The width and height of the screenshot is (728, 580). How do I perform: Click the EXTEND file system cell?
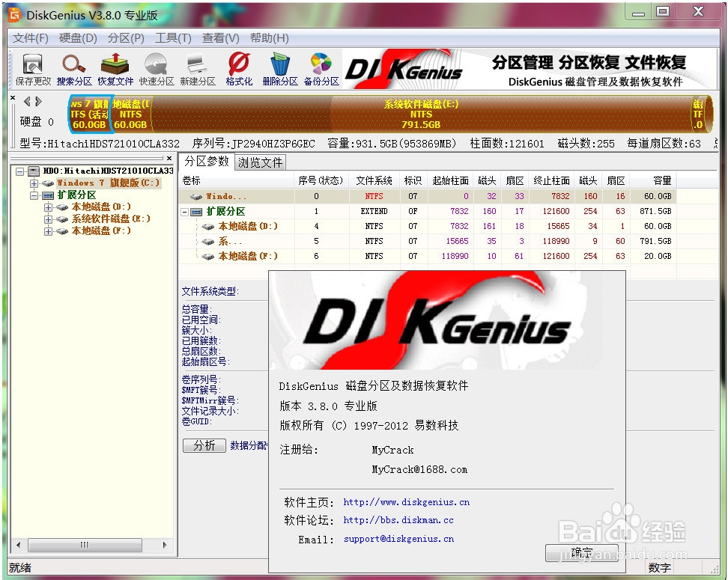click(374, 212)
